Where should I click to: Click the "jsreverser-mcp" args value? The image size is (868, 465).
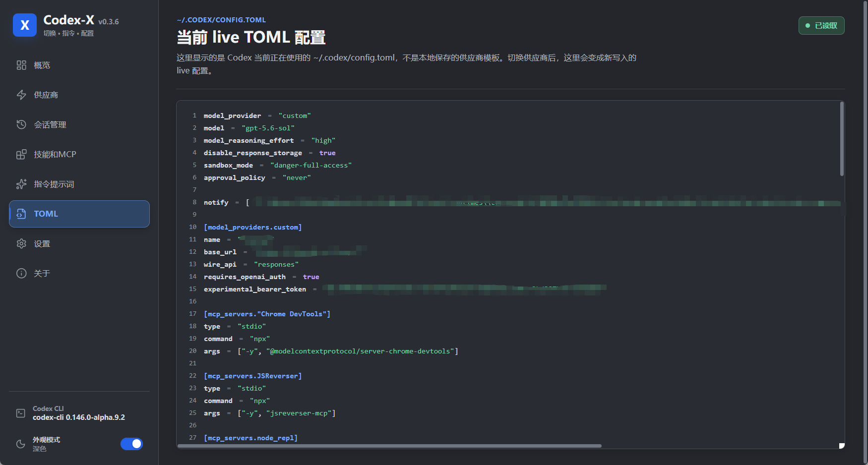(299, 413)
